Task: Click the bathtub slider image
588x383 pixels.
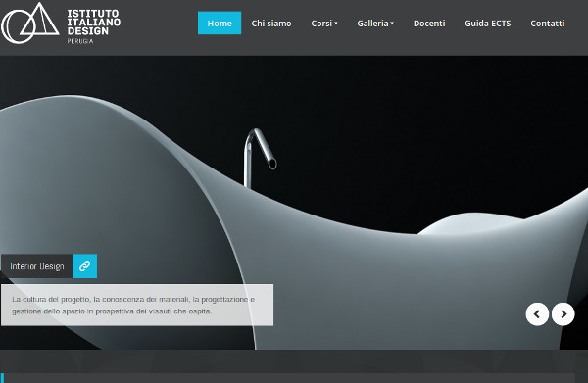Action: pyautogui.click(x=294, y=203)
